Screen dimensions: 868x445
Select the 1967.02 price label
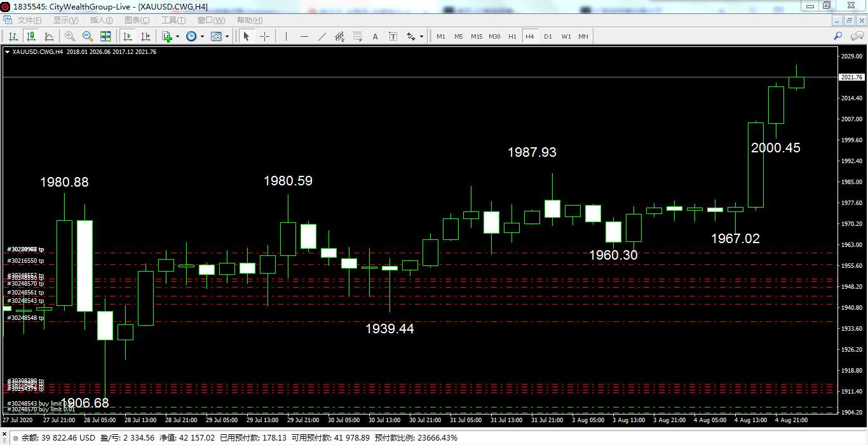coord(735,239)
